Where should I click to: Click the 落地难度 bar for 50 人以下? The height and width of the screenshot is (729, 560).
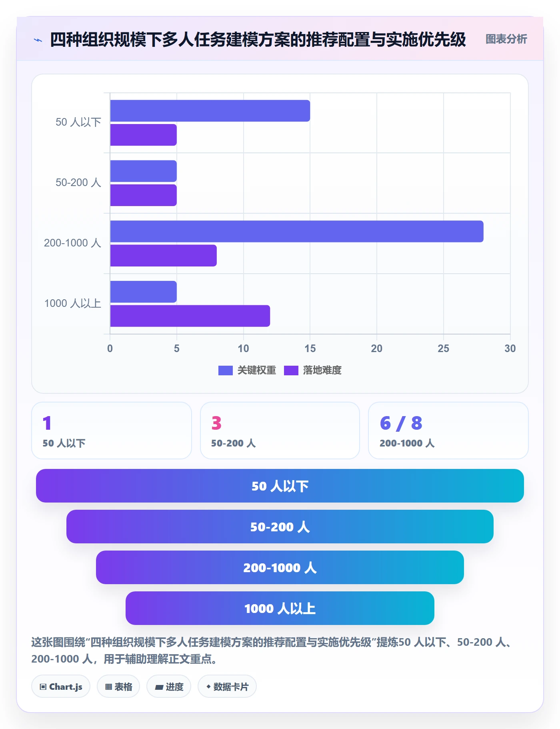pos(143,135)
